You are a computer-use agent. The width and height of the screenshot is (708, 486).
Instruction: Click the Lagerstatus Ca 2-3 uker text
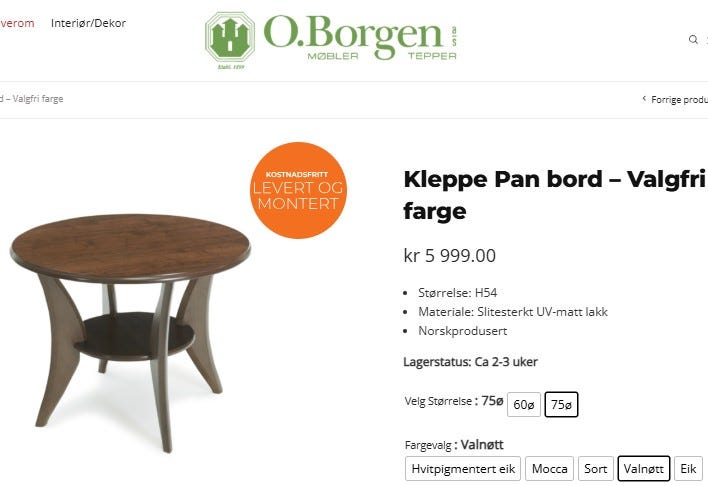[470, 362]
